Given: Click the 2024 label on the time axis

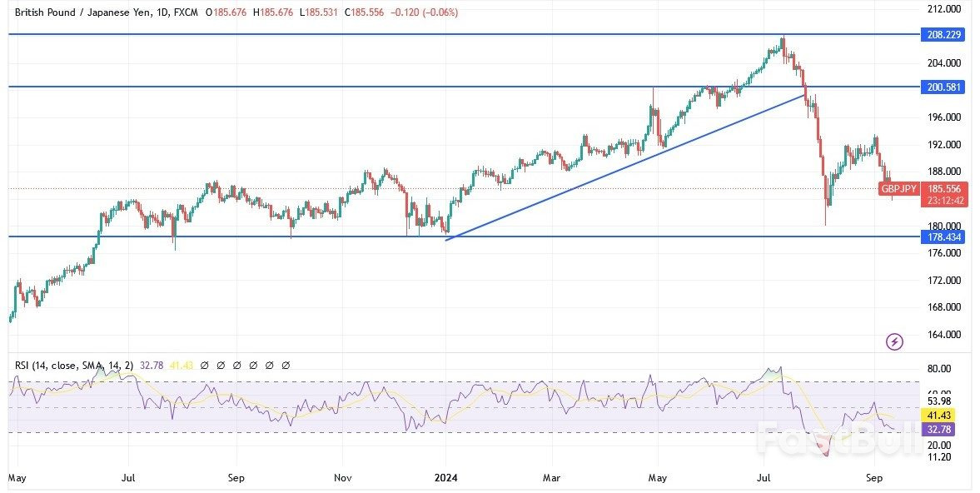Looking at the screenshot, I should pos(446,478).
